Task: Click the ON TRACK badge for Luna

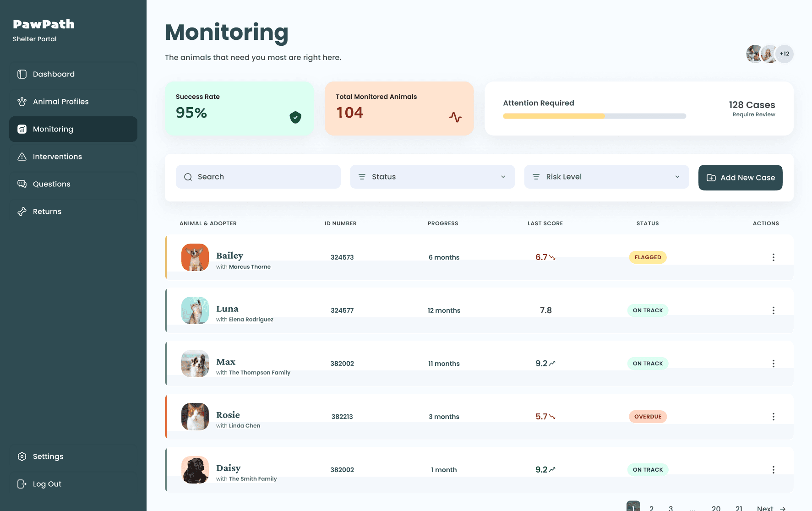Action: pos(648,310)
